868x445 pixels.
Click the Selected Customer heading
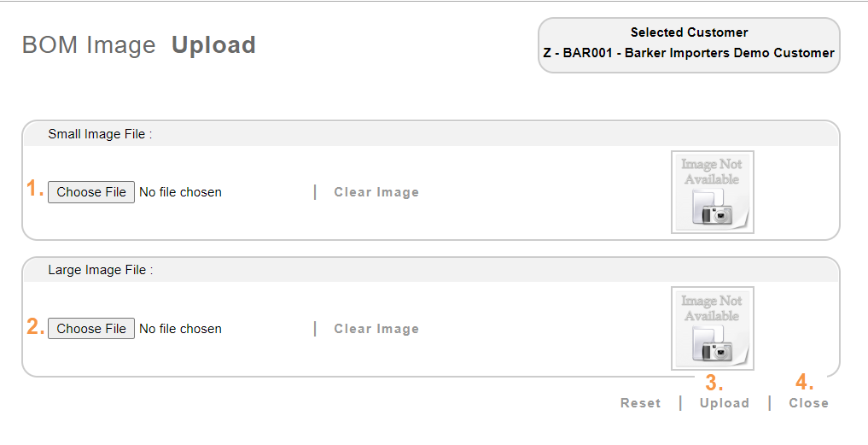click(x=689, y=32)
